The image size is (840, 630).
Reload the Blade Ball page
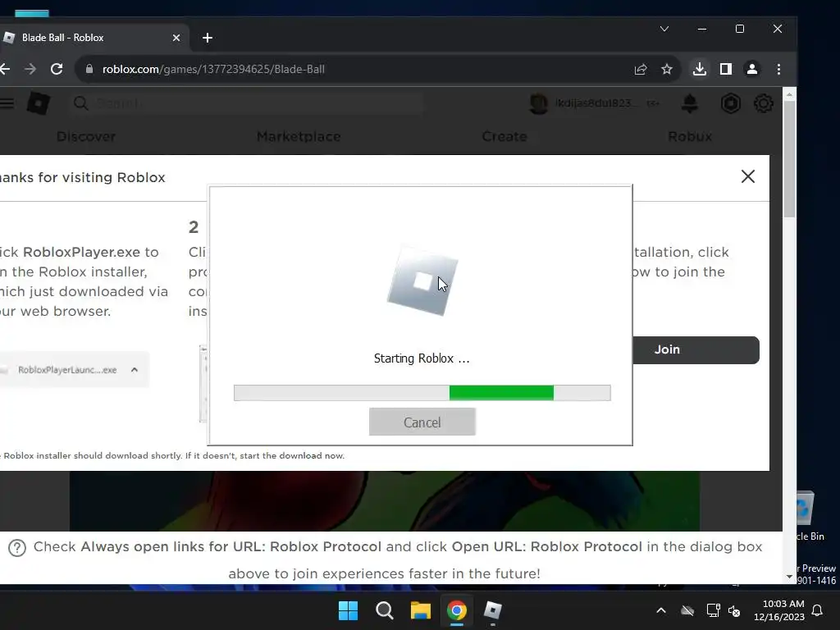click(x=57, y=69)
